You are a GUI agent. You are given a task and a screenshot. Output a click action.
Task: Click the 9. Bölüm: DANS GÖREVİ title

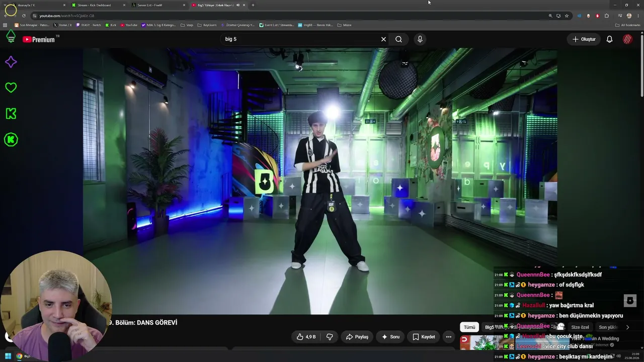tap(142, 323)
